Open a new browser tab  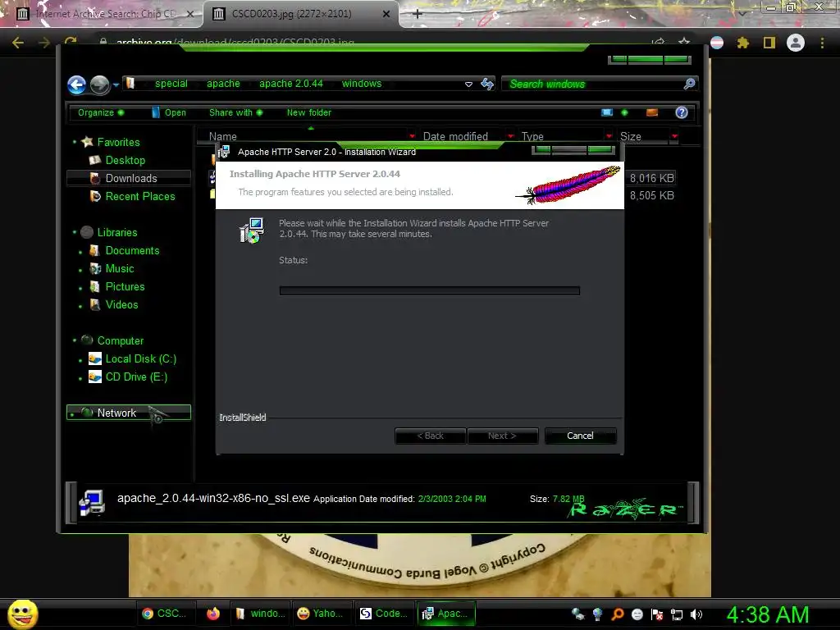[x=418, y=14]
